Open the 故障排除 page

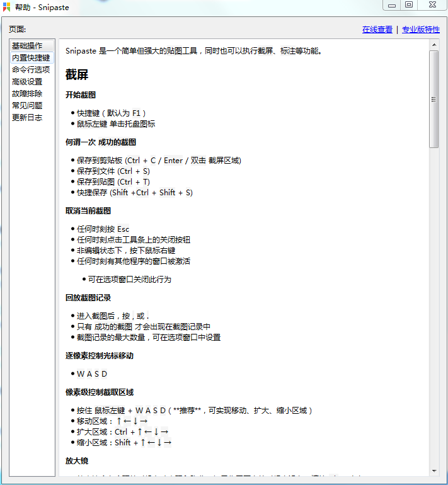coord(27,93)
